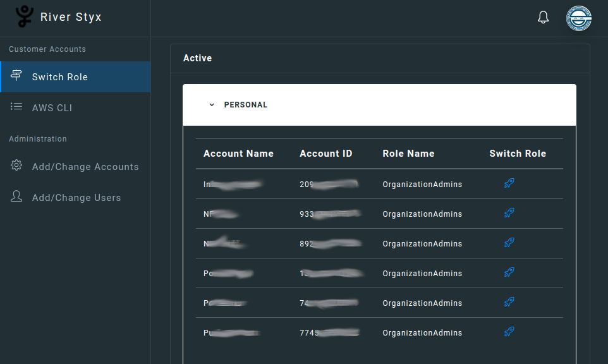Launch the rocket switch icon on the first row
Image resolution: width=608 pixels, height=364 pixels.
point(509,183)
